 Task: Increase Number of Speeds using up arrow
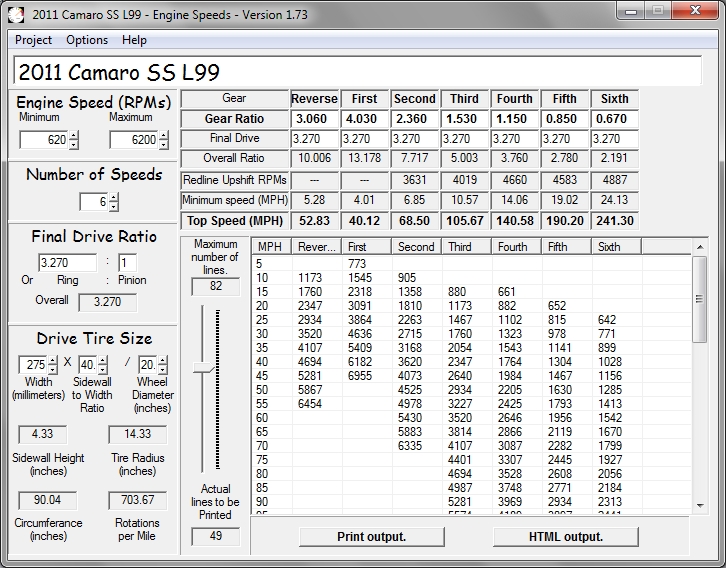click(113, 197)
